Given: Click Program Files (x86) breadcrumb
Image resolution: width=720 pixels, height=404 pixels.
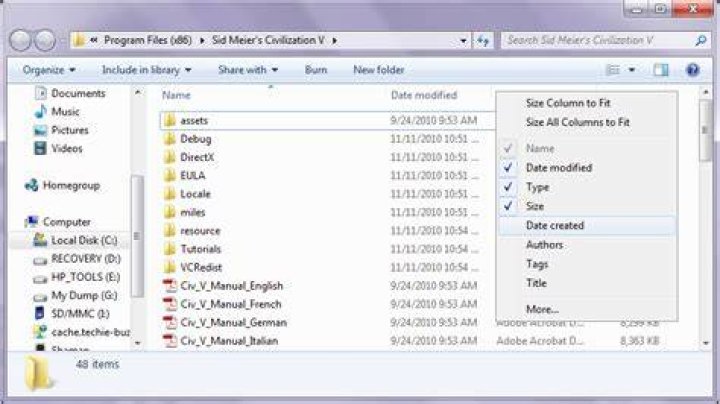Looking at the screenshot, I should pyautogui.click(x=147, y=40).
